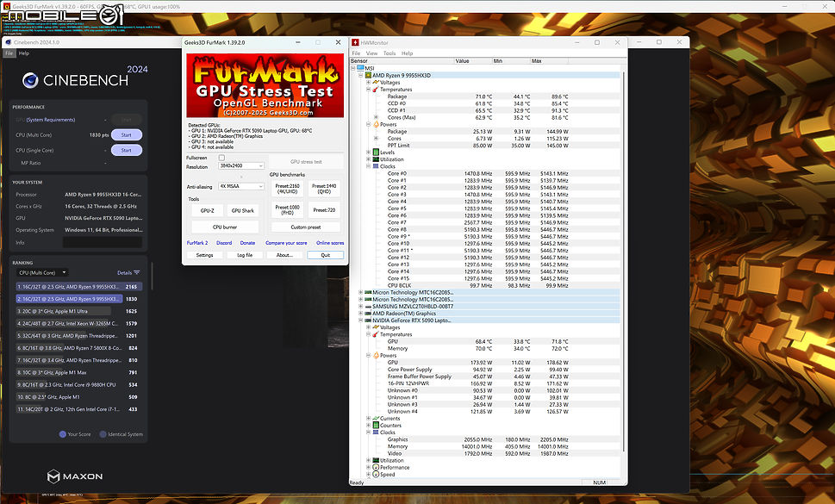Open the FurMark 2 link
The width and height of the screenshot is (835, 504).
[x=197, y=243]
